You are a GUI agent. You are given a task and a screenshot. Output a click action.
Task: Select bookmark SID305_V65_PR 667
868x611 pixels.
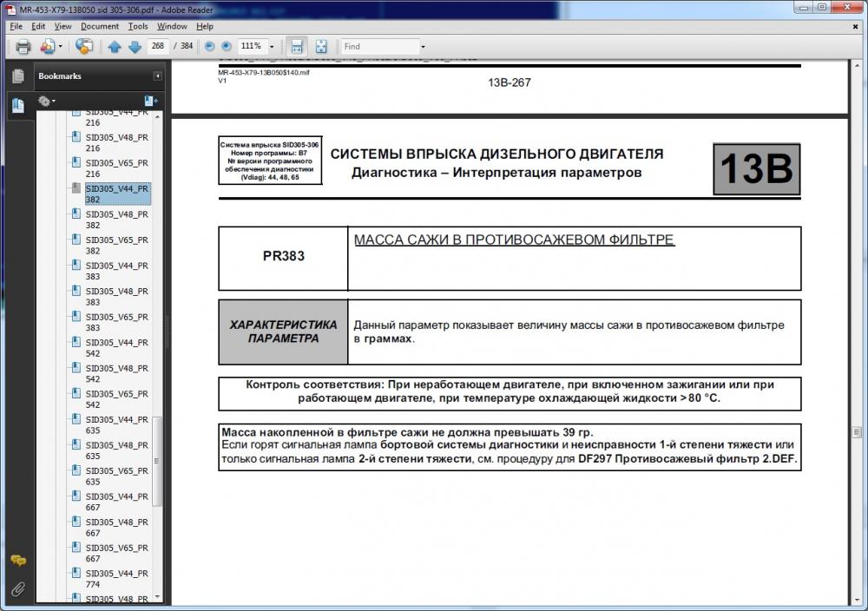click(117, 553)
